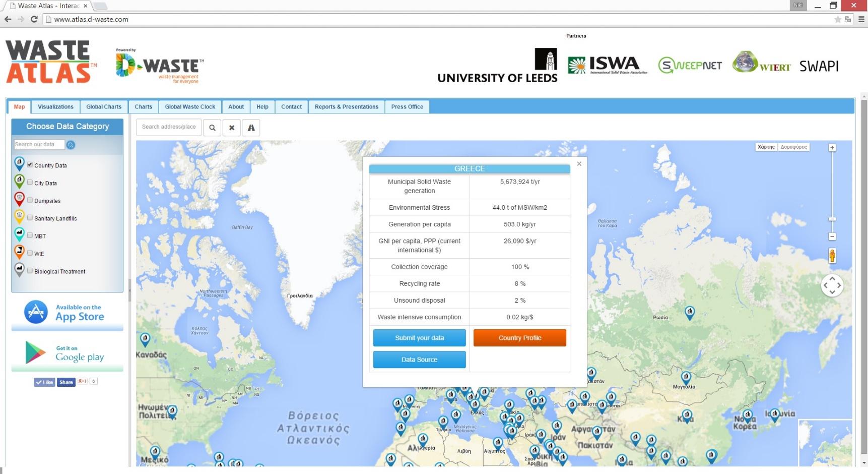This screenshot has width=868, height=474.
Task: Open the Reports & Presentations tab
Action: pyautogui.click(x=347, y=107)
